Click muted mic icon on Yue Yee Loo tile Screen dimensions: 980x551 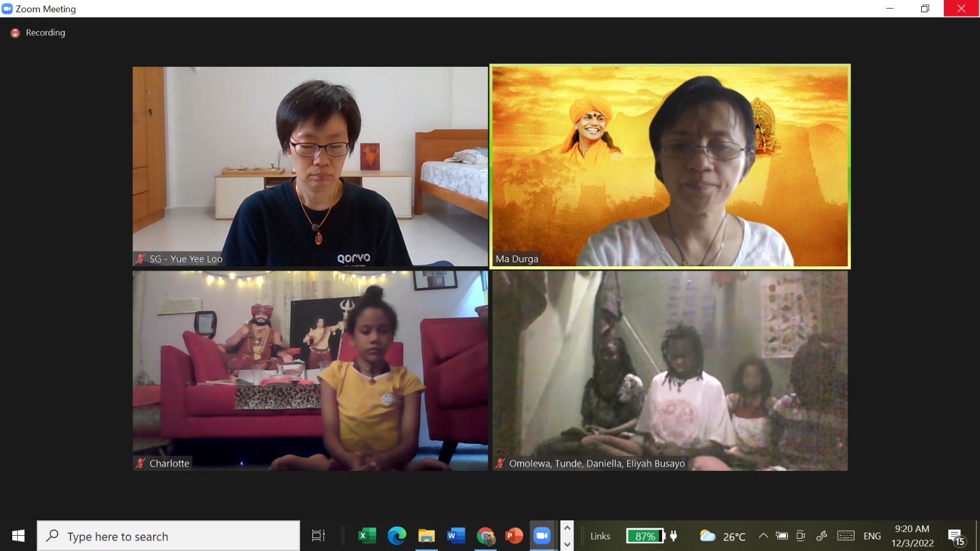[x=140, y=259]
